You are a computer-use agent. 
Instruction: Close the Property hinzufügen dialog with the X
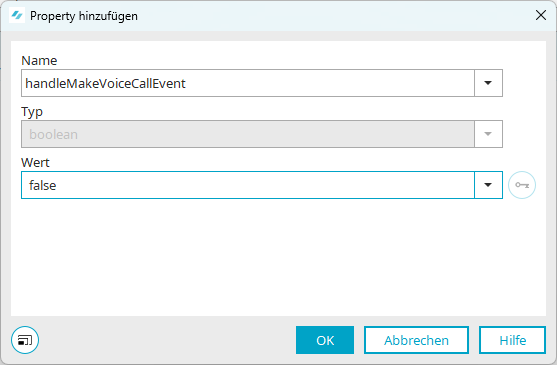[x=541, y=15]
